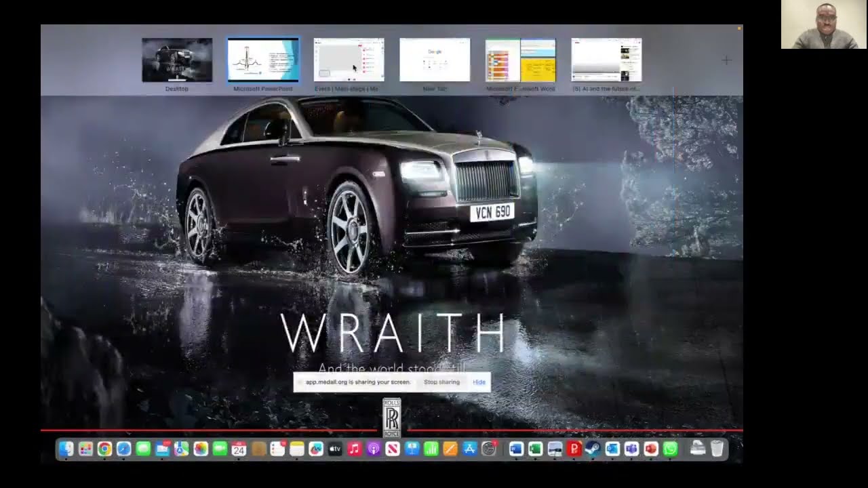Open Music app in the Dock
868x488 pixels.
coord(355,449)
